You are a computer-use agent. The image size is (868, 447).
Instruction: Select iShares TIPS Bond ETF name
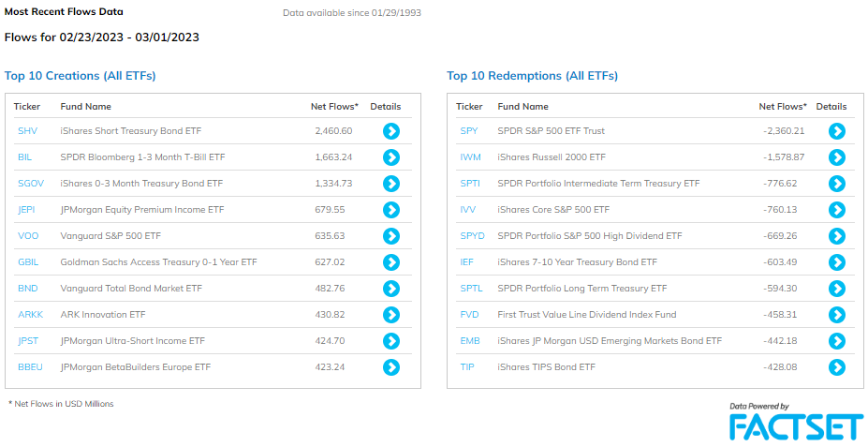point(547,367)
